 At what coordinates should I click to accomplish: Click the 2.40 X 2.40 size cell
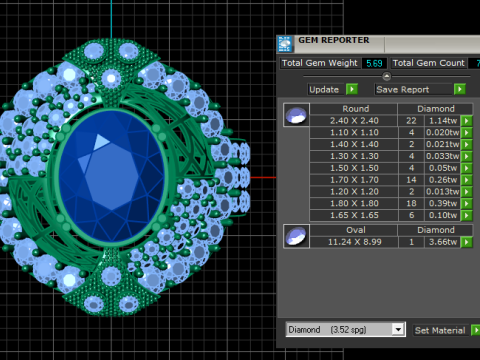(x=354, y=121)
